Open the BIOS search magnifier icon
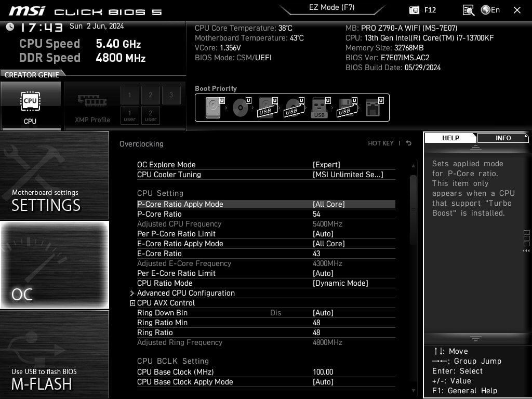The width and height of the screenshot is (532, 399). (468, 10)
